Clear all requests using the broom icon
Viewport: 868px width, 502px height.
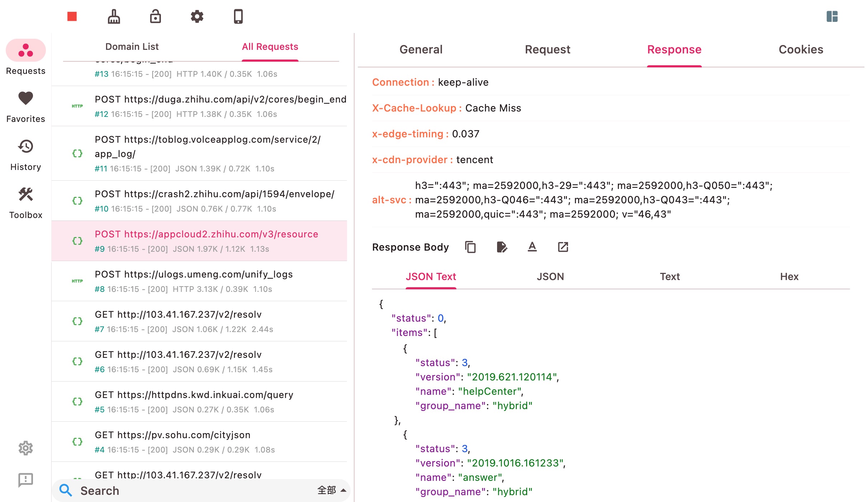pyautogui.click(x=114, y=16)
